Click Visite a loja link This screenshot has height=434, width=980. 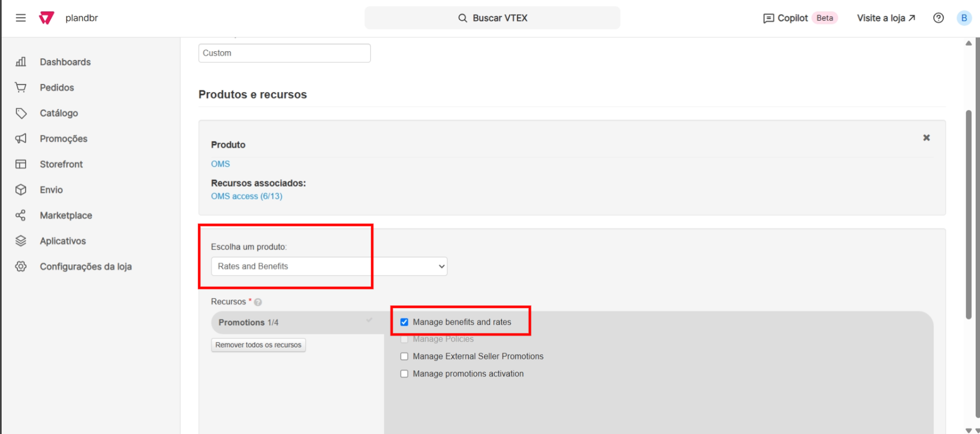(x=886, y=18)
